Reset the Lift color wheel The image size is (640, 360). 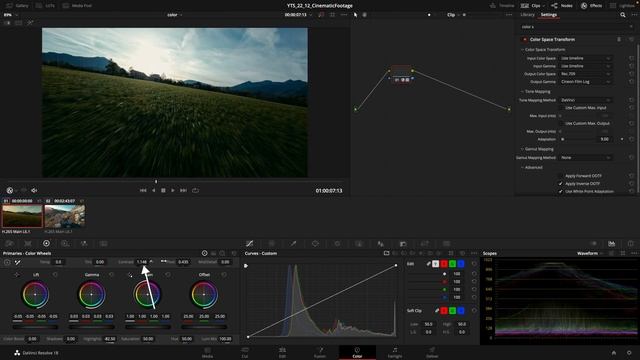click(55, 275)
